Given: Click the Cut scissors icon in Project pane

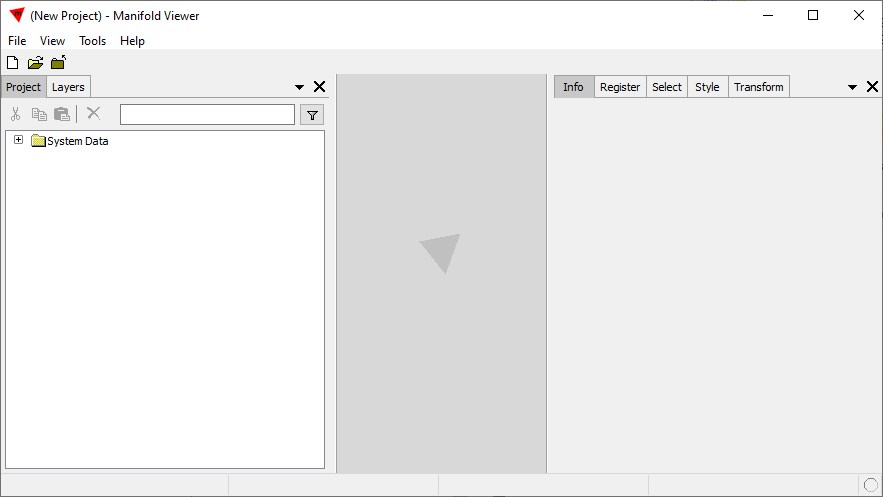Looking at the screenshot, I should click(15, 114).
